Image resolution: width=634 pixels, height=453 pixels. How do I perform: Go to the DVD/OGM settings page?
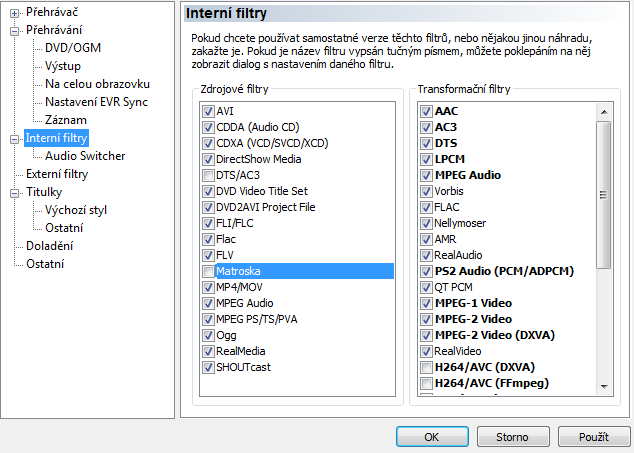(x=72, y=48)
